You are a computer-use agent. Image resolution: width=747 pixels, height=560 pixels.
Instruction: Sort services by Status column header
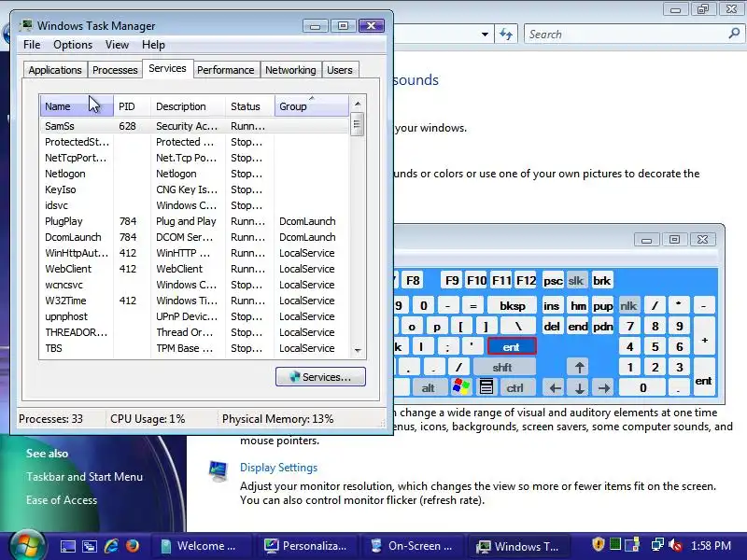(x=250, y=106)
